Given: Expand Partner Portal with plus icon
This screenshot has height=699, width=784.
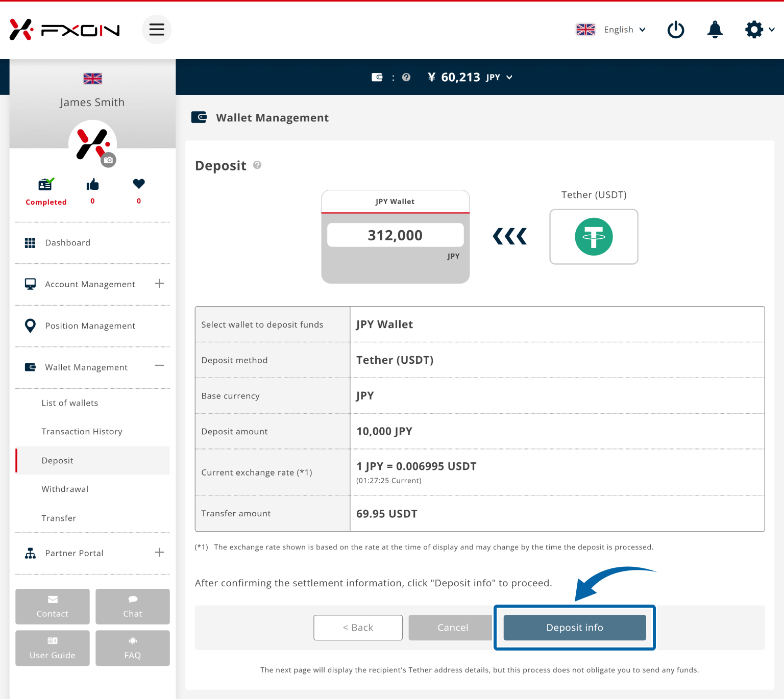Looking at the screenshot, I should click(159, 552).
